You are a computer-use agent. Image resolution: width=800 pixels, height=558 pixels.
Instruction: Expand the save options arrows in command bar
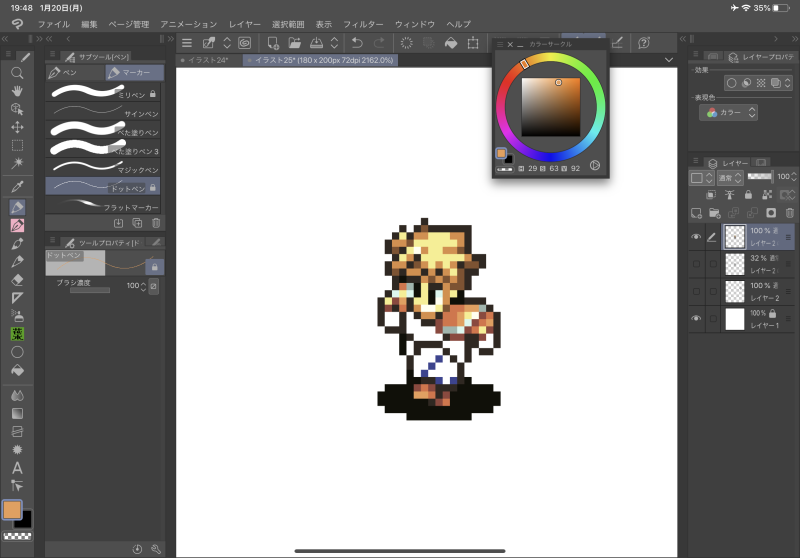[334, 43]
